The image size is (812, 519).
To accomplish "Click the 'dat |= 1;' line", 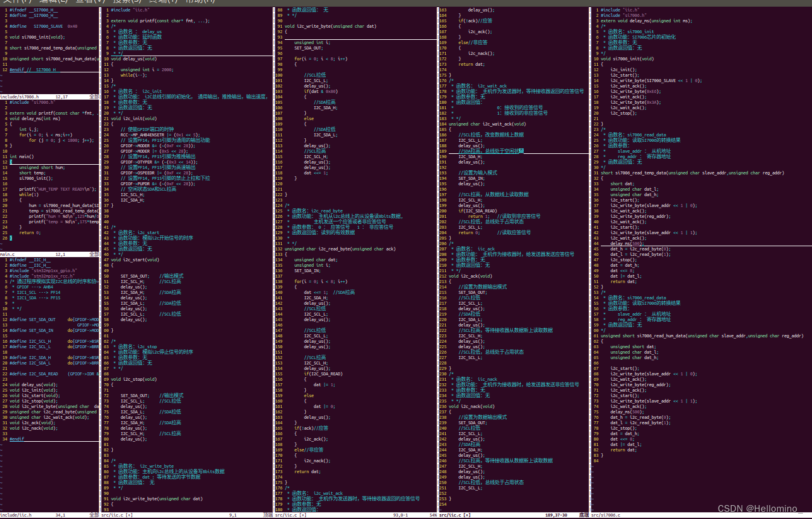I will click(325, 384).
